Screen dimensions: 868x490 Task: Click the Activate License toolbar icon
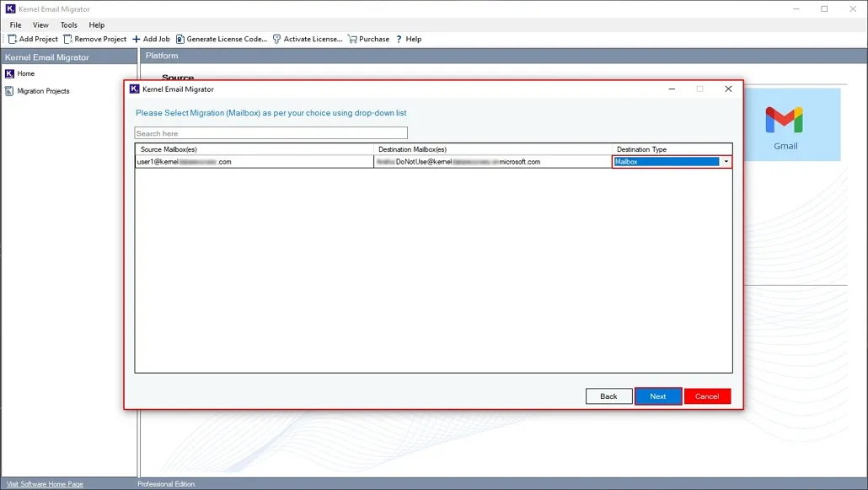[x=277, y=39]
